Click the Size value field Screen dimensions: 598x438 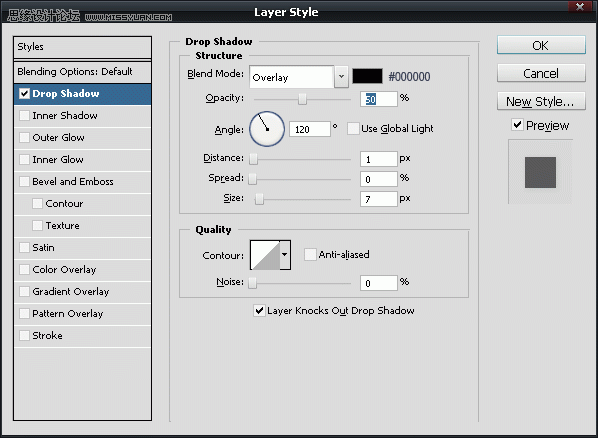coord(379,199)
